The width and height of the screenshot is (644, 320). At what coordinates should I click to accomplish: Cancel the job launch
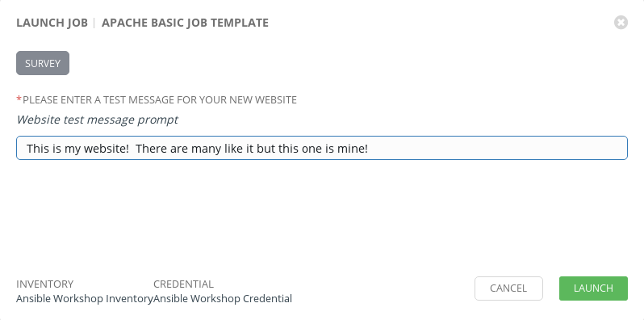[x=508, y=288]
